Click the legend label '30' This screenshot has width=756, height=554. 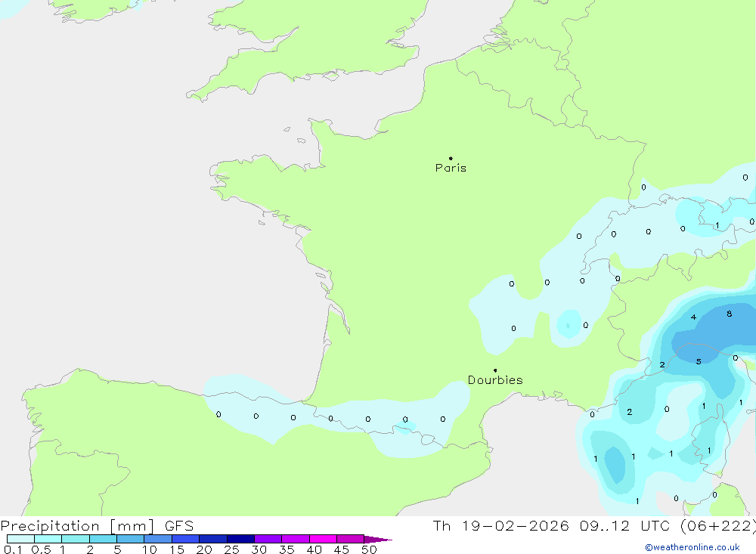coord(259,549)
